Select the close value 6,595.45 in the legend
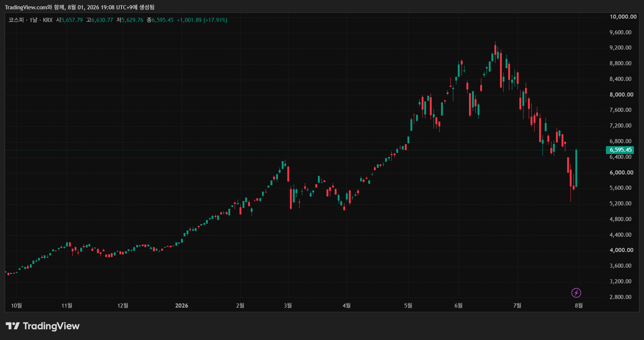Screen dimensions: 644x340 pos(163,20)
